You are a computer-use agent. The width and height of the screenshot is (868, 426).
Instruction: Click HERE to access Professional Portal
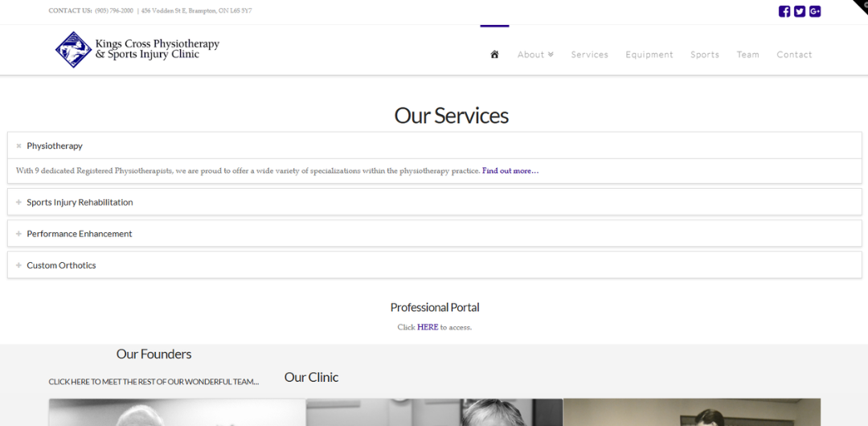point(428,327)
